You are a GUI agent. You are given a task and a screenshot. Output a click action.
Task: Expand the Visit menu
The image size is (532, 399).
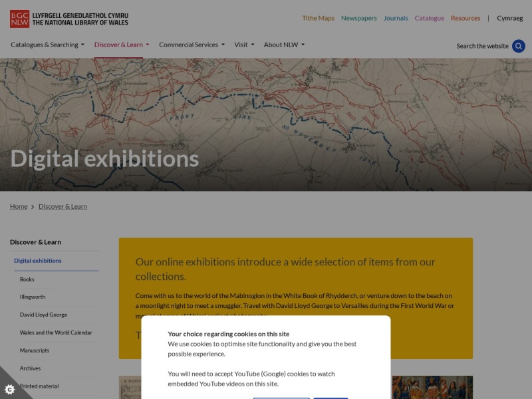click(x=244, y=45)
